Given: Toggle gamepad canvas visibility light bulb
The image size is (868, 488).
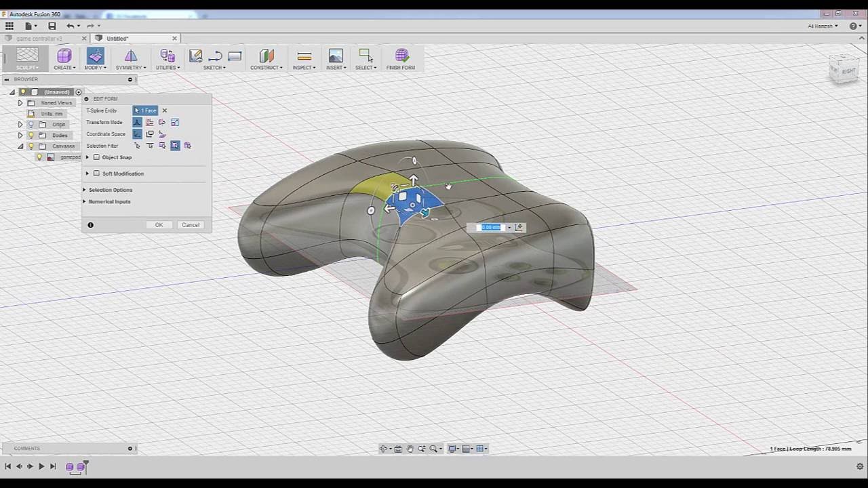Looking at the screenshot, I should tap(39, 157).
